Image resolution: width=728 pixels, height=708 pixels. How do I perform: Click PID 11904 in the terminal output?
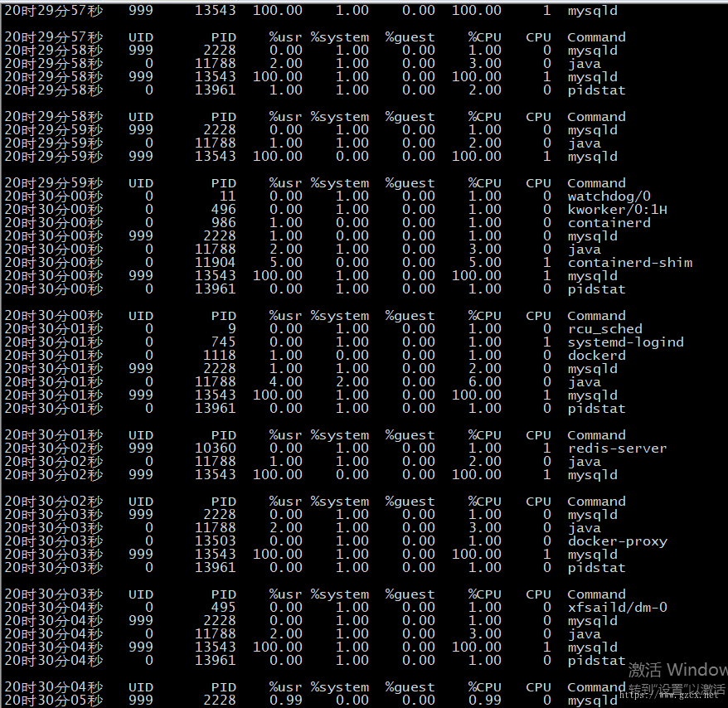click(x=215, y=263)
